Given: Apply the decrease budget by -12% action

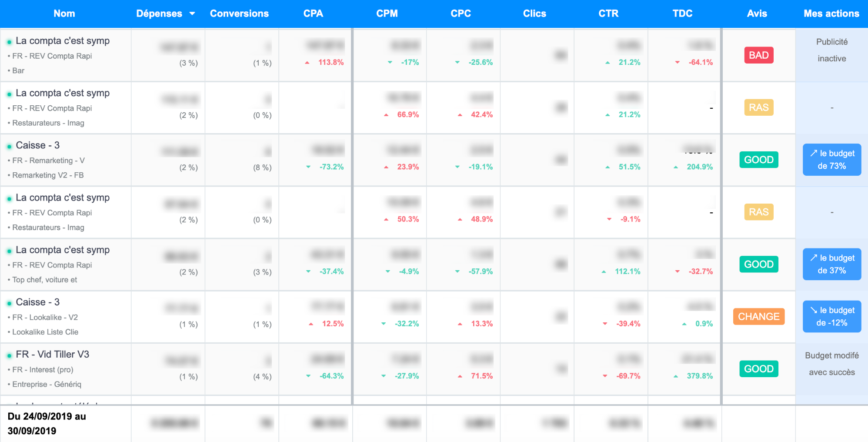Looking at the screenshot, I should click(831, 317).
